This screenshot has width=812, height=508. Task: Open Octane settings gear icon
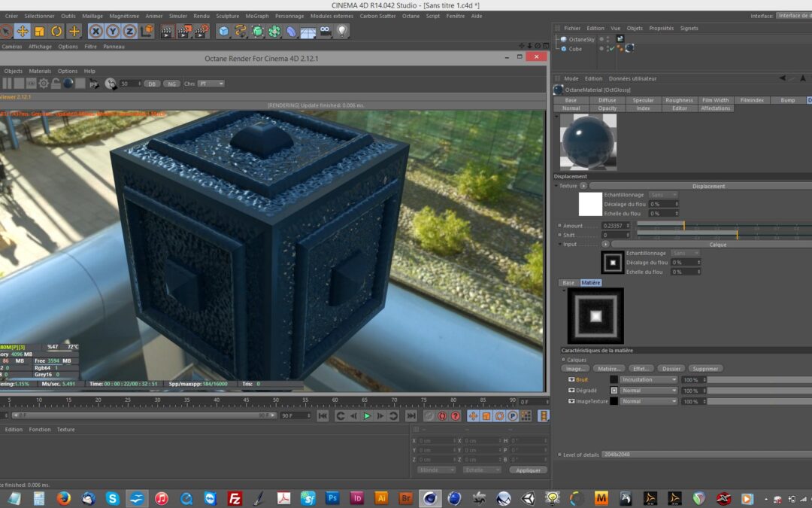(44, 84)
